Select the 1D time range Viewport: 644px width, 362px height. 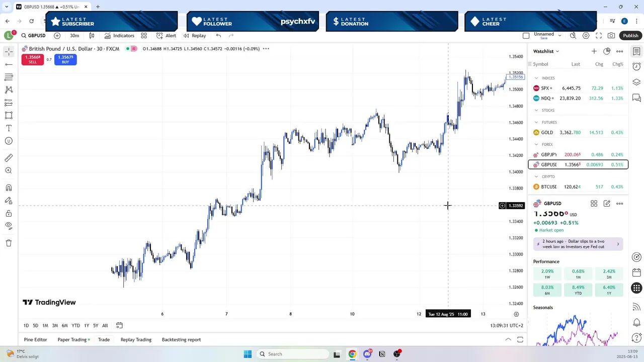click(x=26, y=325)
